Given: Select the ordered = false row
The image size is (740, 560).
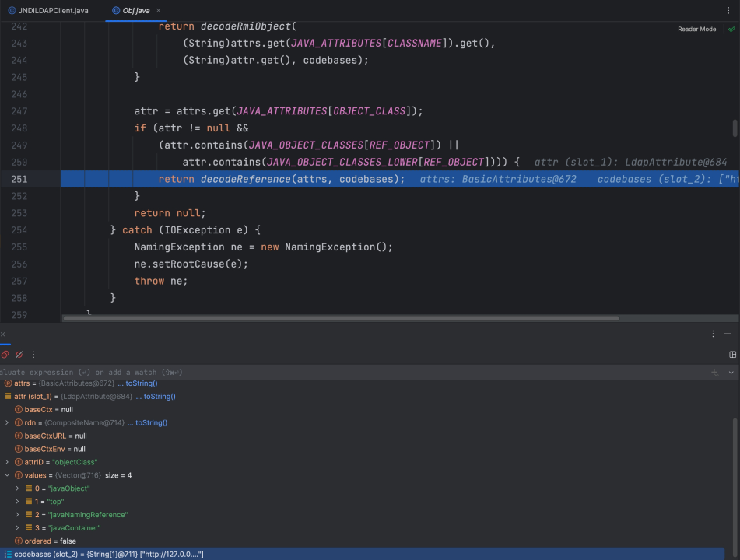Looking at the screenshot, I should 362,541.
